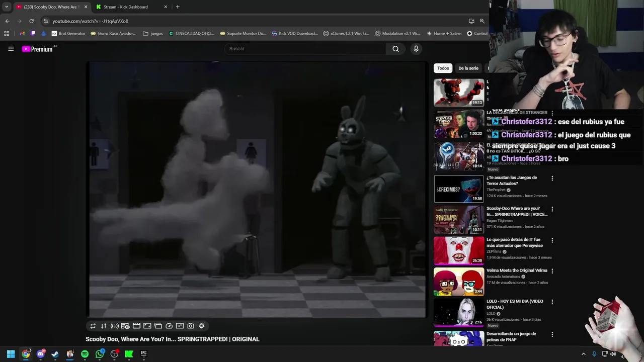Open options menu for Eagan Tilghman video
Screen dimensions: 644x362
click(x=552, y=209)
